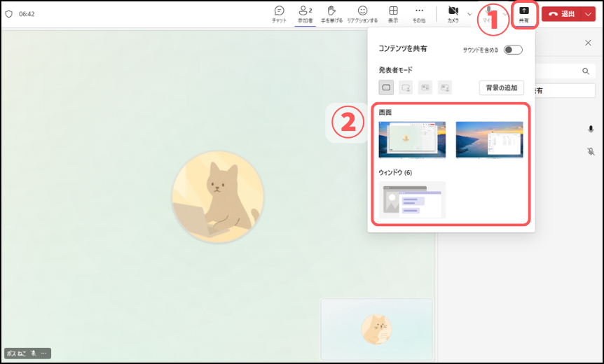This screenshot has width=604, height=364.
Task: Select content-only presenter mode icon
Action: click(386, 87)
